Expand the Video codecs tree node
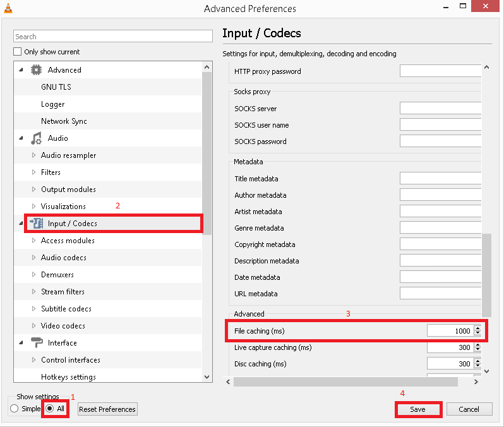 pos(34,326)
